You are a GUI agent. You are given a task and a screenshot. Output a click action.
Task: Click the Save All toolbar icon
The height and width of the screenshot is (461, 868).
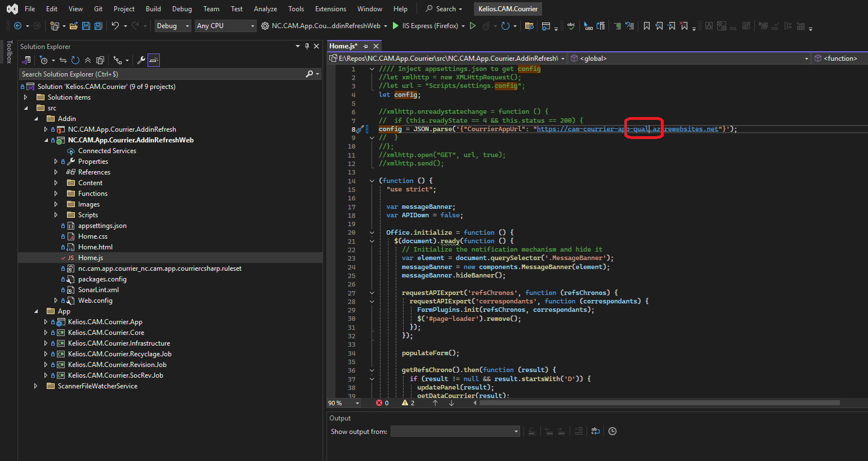click(99, 26)
